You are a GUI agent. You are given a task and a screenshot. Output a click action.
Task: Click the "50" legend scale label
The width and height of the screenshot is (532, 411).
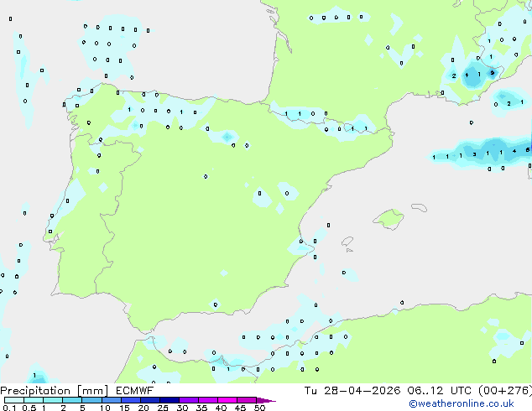click(x=259, y=408)
